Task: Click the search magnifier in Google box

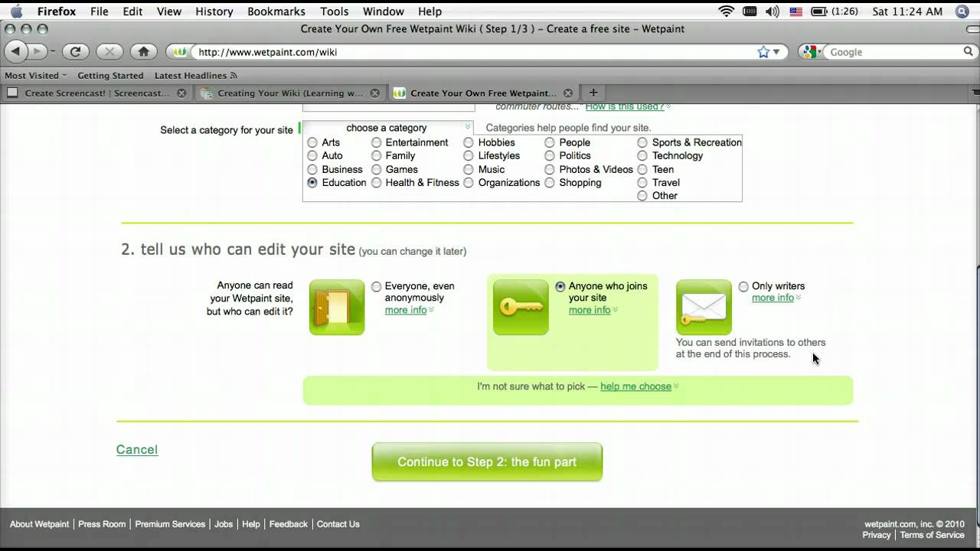Action: click(969, 52)
